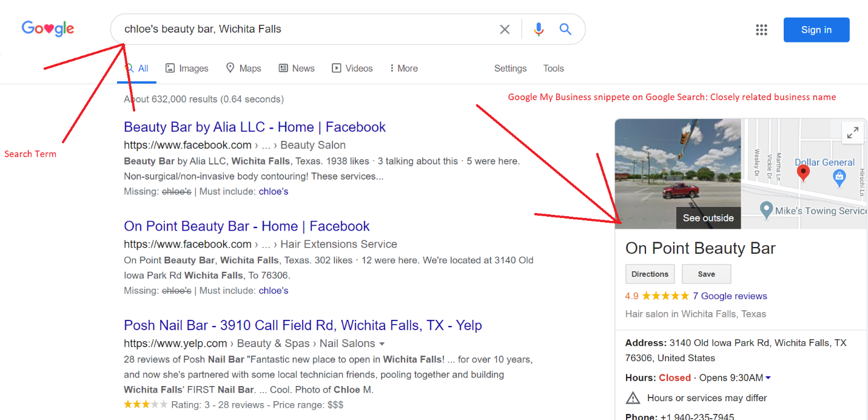Click the Save button
Viewport: 868px width, 420px height.
pyautogui.click(x=706, y=274)
